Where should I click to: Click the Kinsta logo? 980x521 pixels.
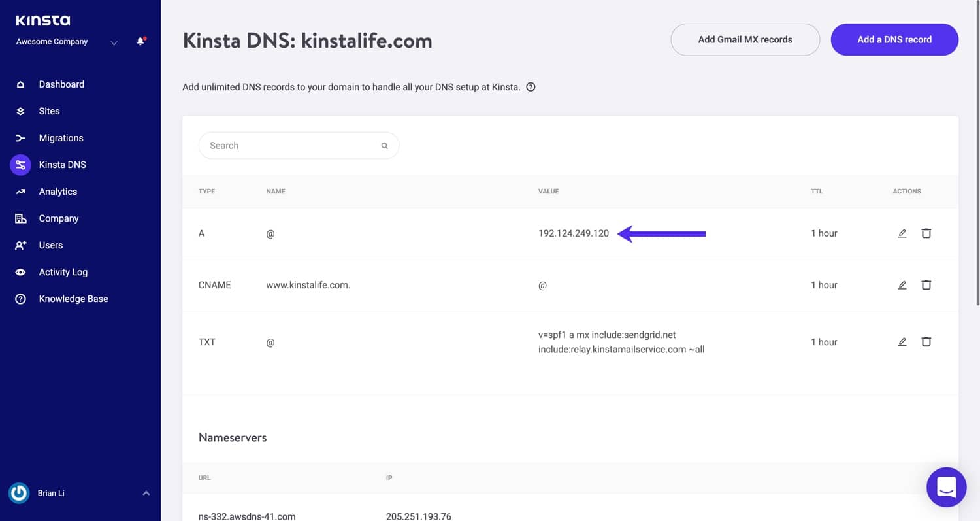pyautogui.click(x=43, y=20)
